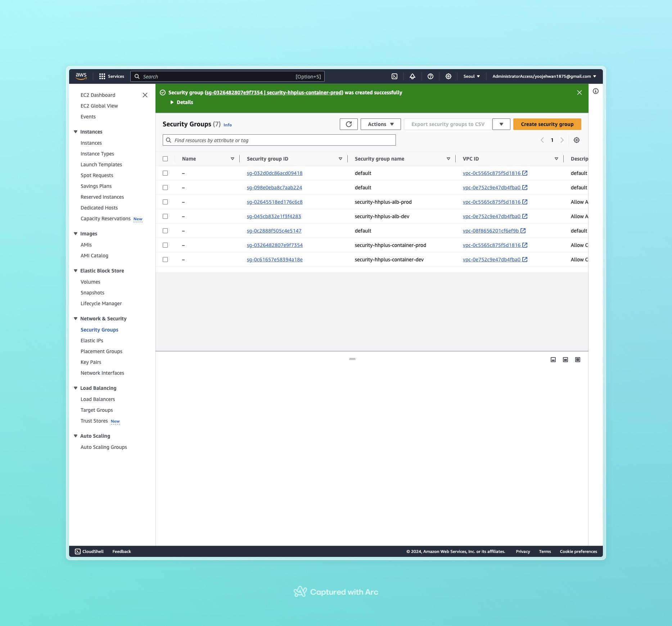Open the export options dropdown arrow
The height and width of the screenshot is (626, 672).
pos(501,124)
